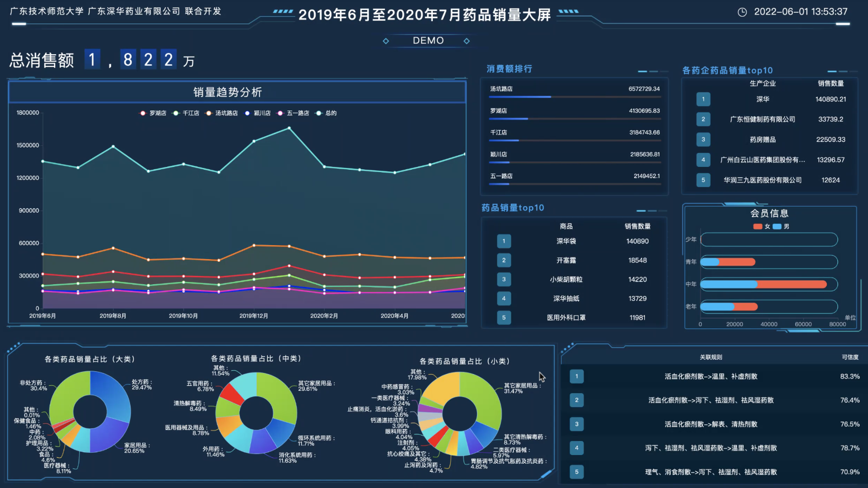Click the diamond icon left of DEMO
The image size is (868, 488).
[385, 41]
